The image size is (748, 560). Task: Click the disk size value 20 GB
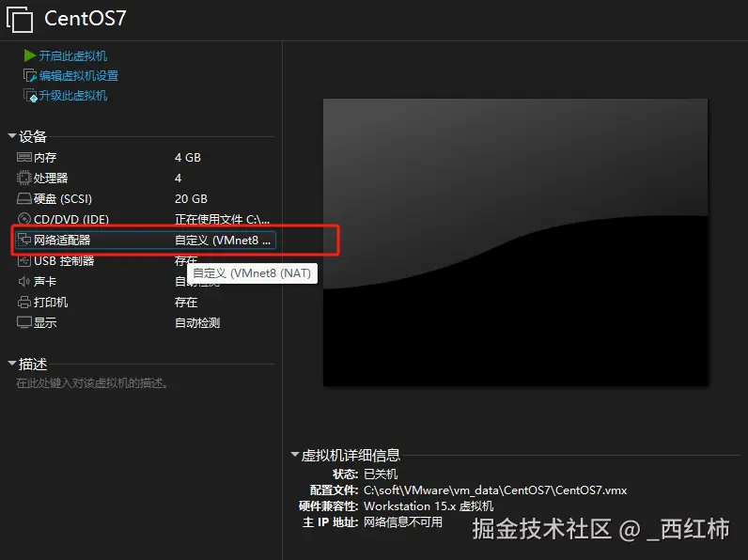(x=191, y=199)
